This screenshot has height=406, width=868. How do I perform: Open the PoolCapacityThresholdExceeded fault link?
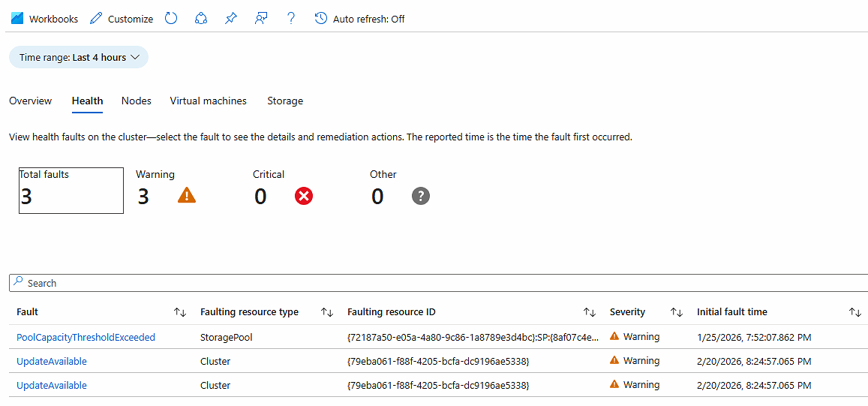click(86, 338)
